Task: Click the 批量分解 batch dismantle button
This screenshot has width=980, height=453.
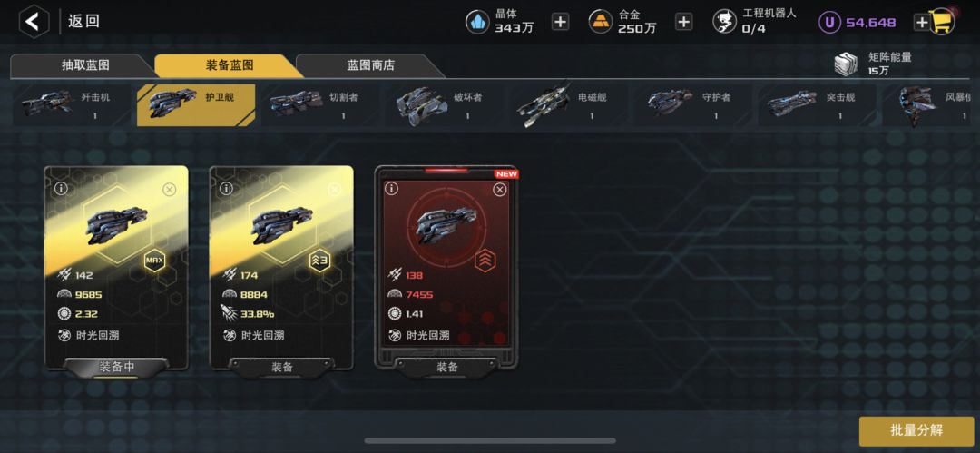Action: [x=916, y=430]
